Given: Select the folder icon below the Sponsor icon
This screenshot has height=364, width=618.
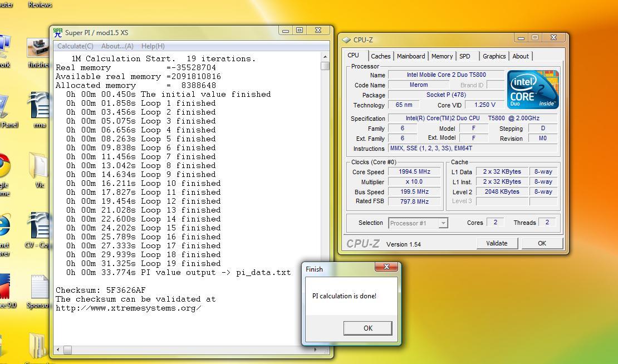Looking at the screenshot, I should (38, 347).
